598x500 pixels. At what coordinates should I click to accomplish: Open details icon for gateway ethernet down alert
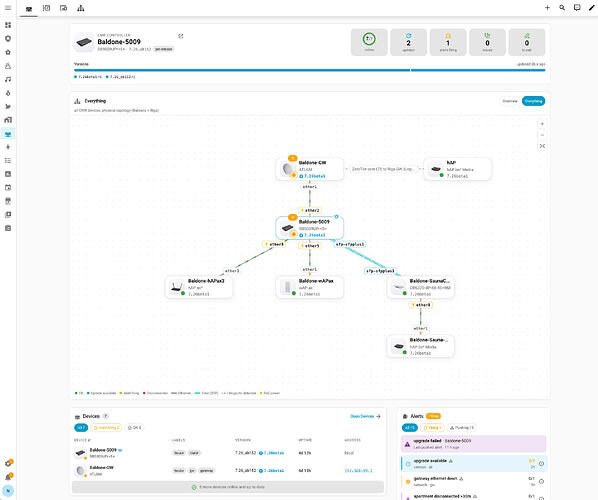pos(541,481)
